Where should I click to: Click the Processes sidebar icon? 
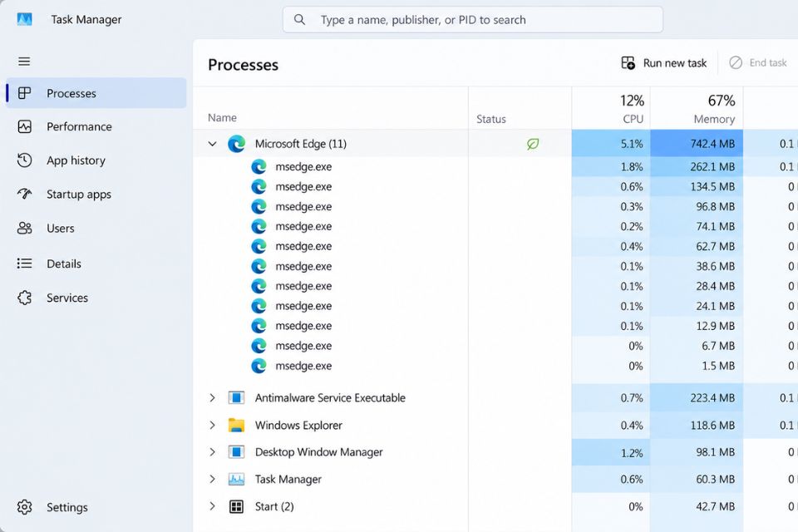tap(24, 93)
